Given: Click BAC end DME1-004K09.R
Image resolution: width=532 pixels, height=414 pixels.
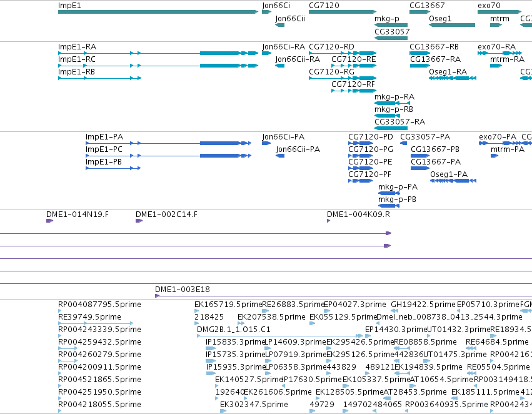Looking at the screenshot, I should [328, 221].
